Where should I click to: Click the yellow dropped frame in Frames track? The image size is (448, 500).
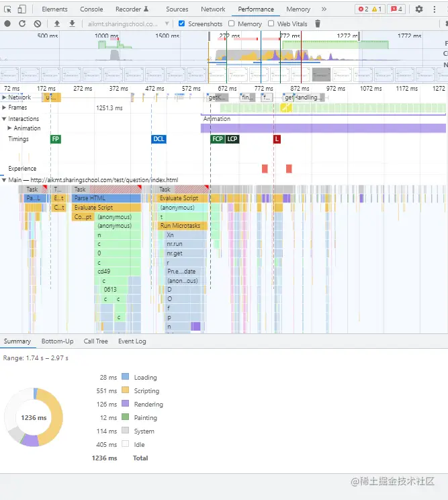(286, 108)
